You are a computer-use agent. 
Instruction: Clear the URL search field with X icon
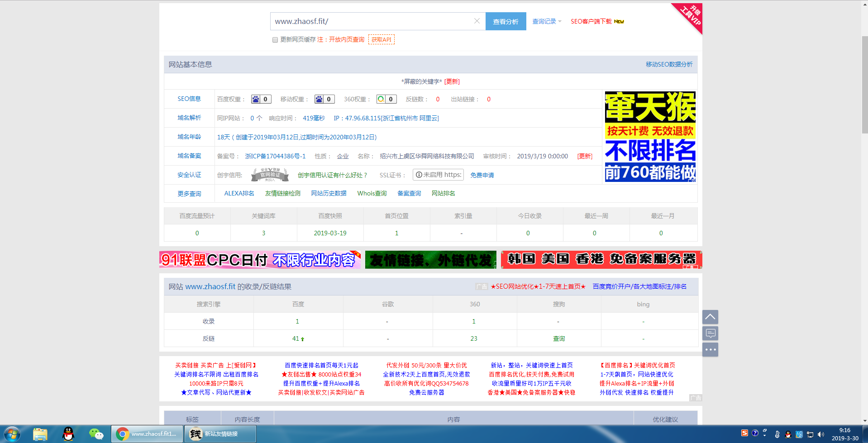click(x=477, y=21)
